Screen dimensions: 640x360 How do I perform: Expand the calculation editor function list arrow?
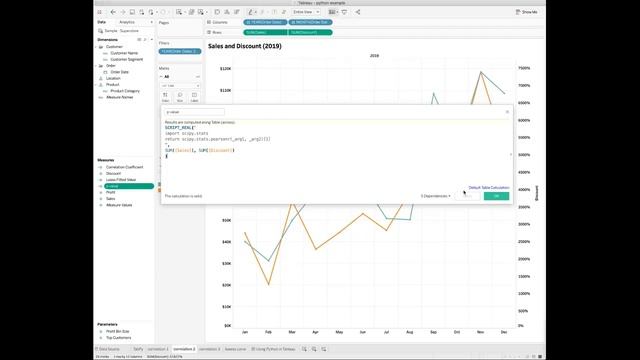[x=511, y=155]
